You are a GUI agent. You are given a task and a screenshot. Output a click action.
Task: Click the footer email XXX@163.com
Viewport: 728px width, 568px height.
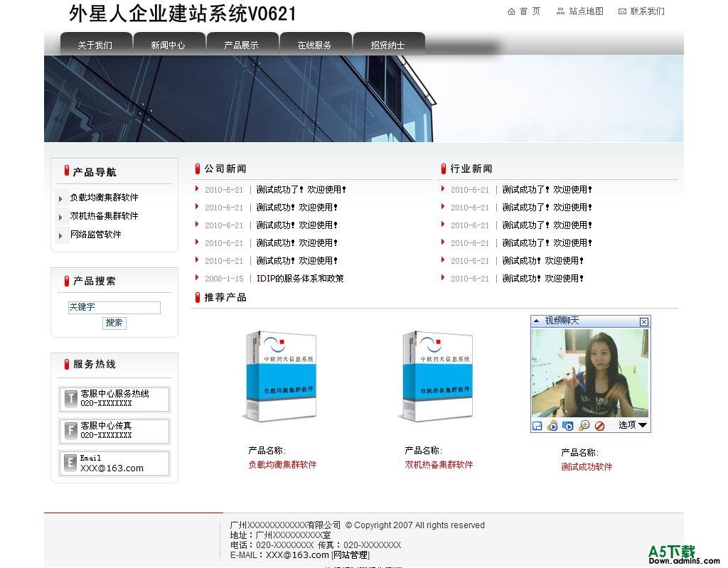297,555
